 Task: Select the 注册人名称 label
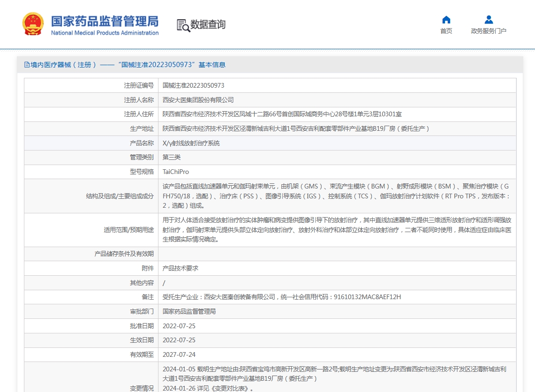(139, 100)
